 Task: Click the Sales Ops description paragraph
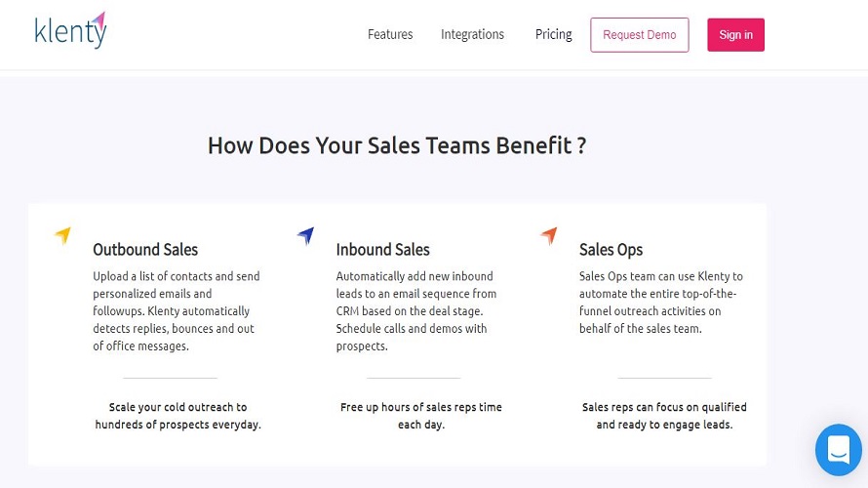pyautogui.click(x=661, y=303)
